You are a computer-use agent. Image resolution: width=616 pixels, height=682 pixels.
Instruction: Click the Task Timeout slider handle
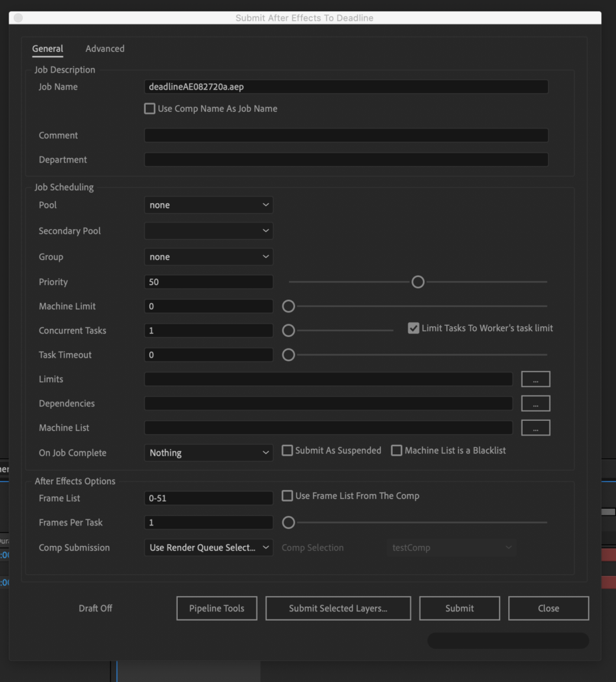288,355
